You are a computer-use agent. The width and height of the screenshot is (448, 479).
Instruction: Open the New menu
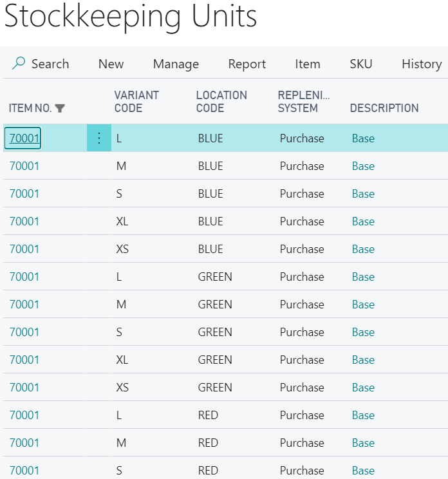tap(111, 64)
